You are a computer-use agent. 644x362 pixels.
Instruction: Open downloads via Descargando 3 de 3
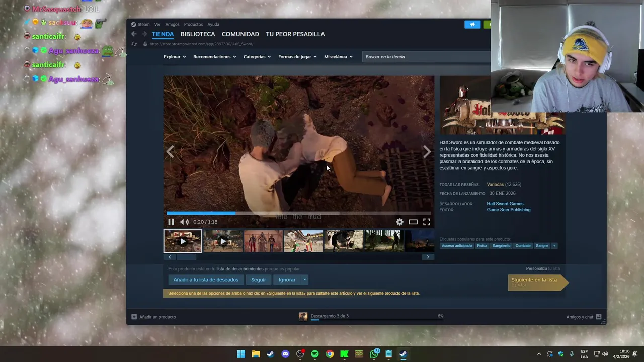(x=330, y=316)
